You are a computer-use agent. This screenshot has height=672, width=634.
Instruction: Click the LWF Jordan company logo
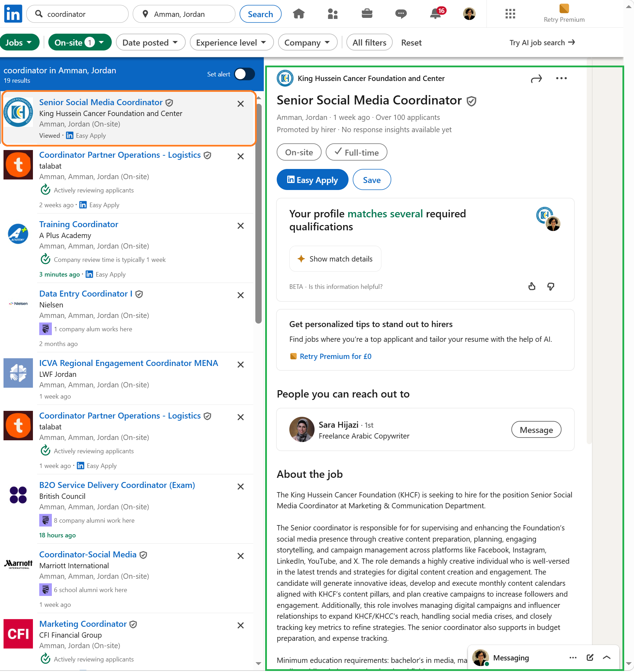tap(18, 373)
